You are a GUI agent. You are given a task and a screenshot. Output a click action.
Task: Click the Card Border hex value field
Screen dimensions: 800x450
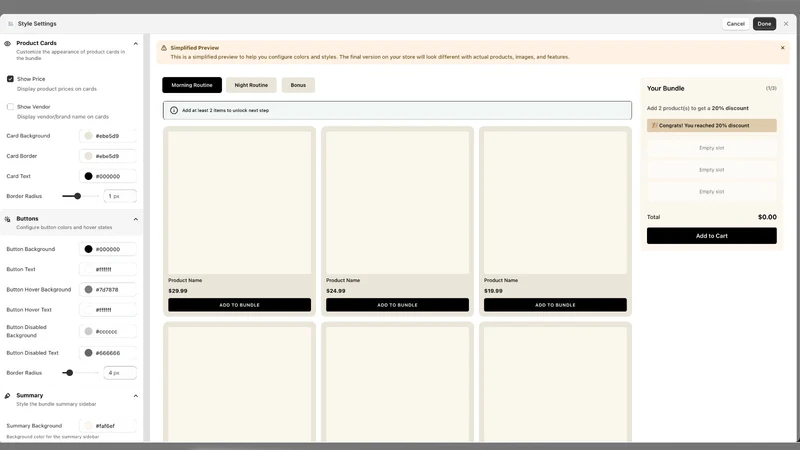pyautogui.click(x=108, y=156)
